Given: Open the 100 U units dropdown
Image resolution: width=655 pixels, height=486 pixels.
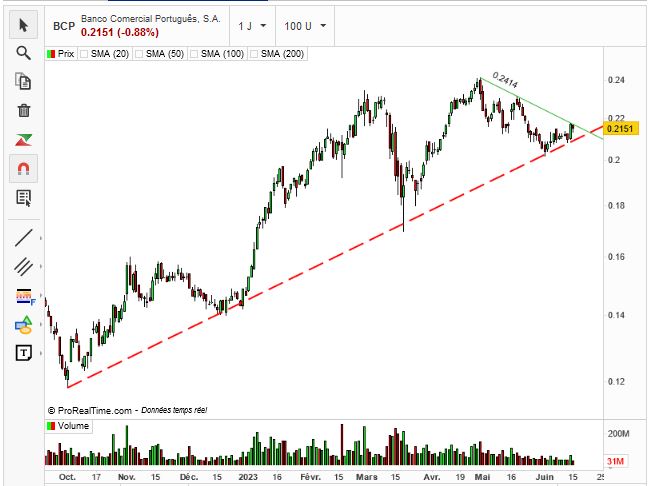Looking at the screenshot, I should pos(305,26).
